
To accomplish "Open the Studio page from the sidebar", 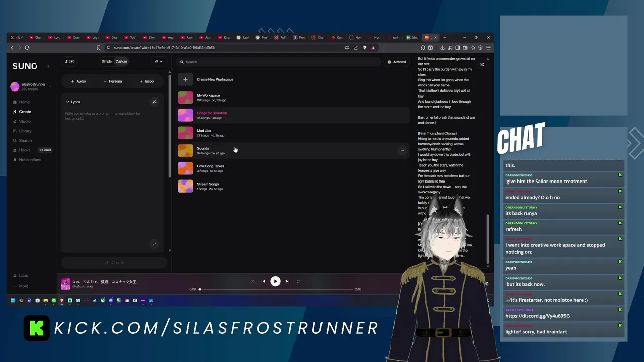I will [x=22, y=121].
